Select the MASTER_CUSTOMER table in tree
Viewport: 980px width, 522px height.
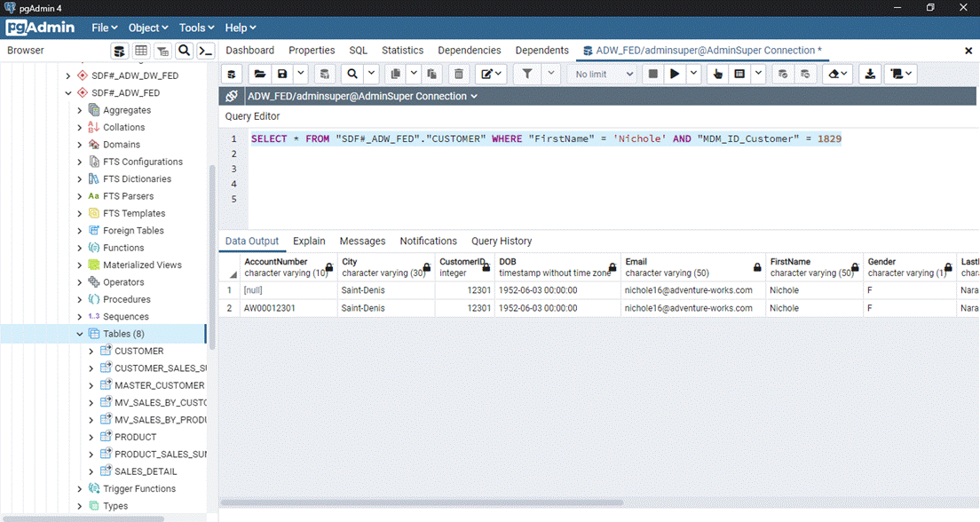tap(160, 385)
